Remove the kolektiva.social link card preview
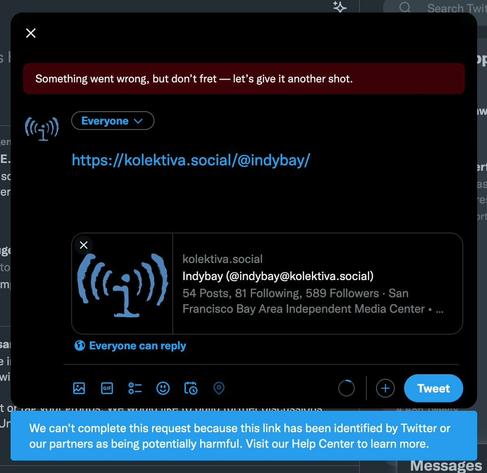This screenshot has width=487, height=473. tap(84, 245)
